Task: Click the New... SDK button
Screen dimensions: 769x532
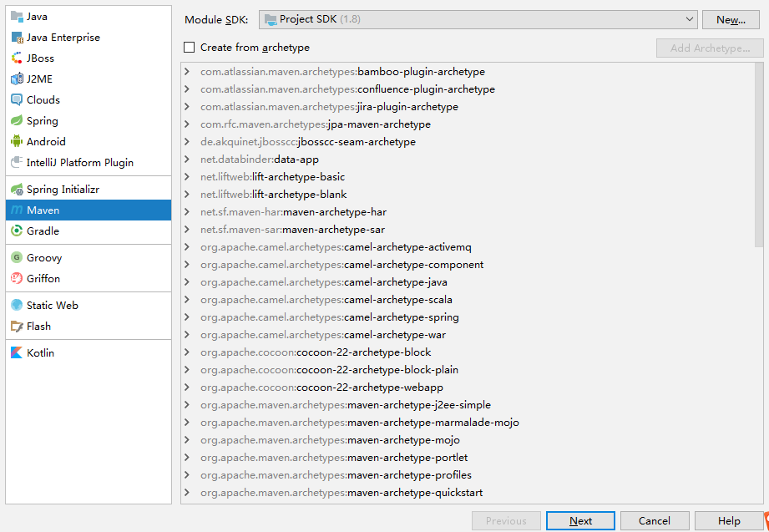Action: (731, 20)
